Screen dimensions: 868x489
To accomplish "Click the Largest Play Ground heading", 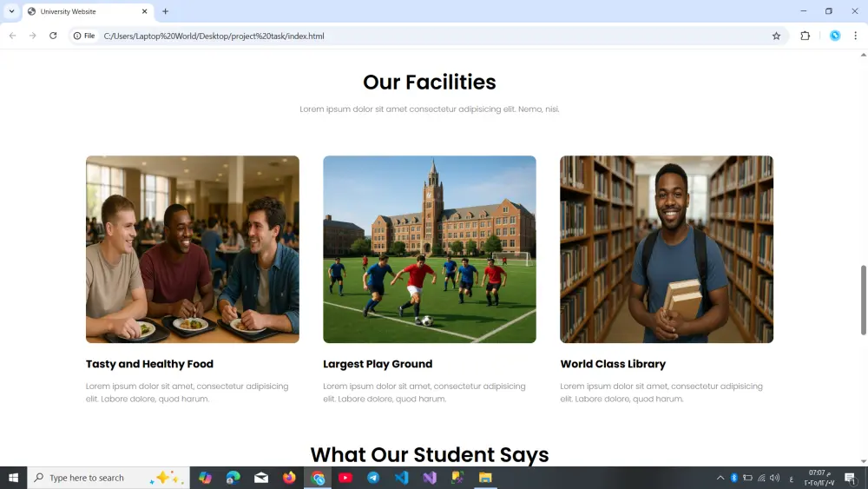I will [x=378, y=364].
